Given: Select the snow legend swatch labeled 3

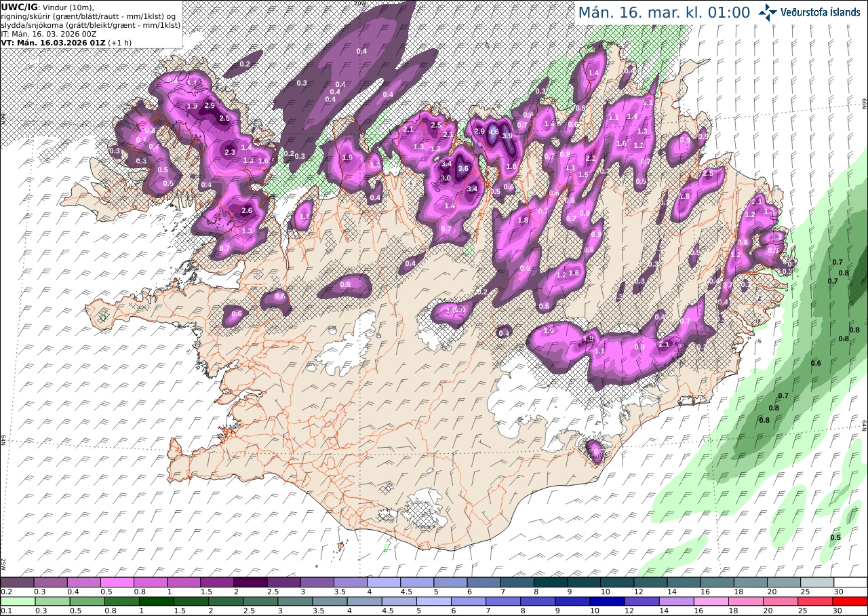Looking at the screenshot, I should 317,582.
